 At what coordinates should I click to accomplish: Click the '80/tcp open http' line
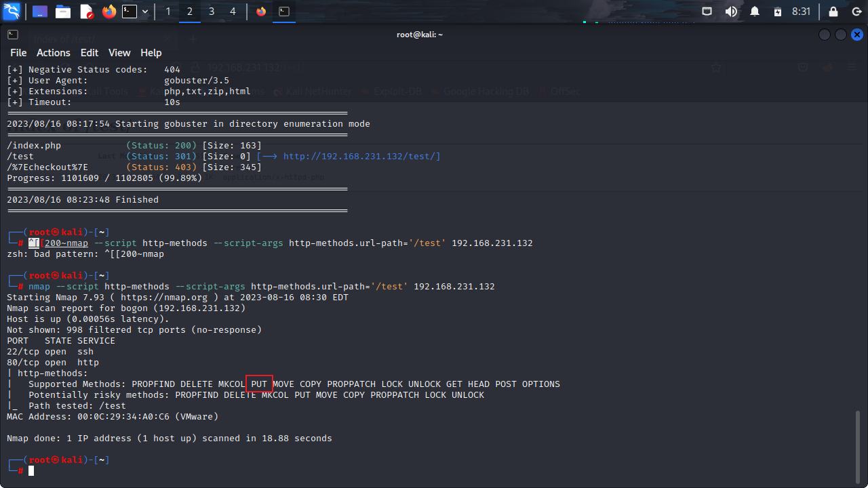coord(53,363)
